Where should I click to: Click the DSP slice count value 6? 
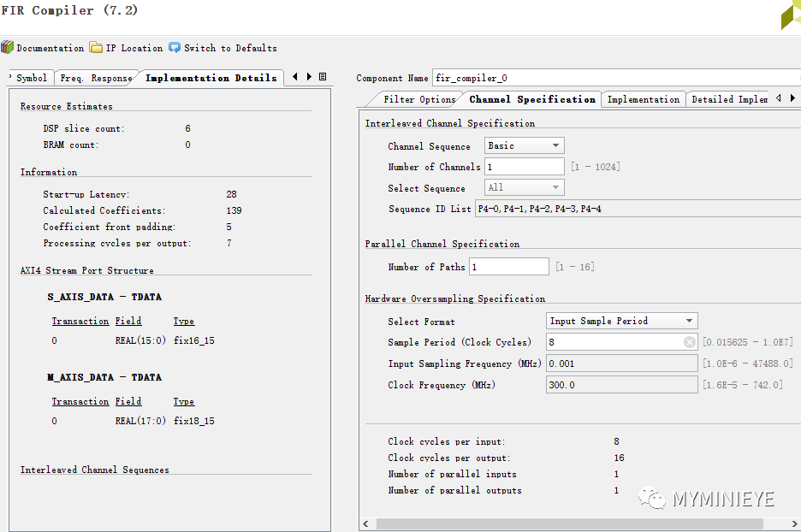[x=188, y=128]
